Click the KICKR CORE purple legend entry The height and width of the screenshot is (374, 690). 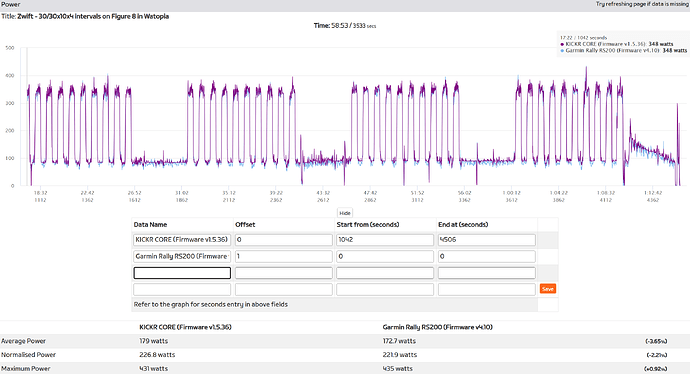(617, 44)
